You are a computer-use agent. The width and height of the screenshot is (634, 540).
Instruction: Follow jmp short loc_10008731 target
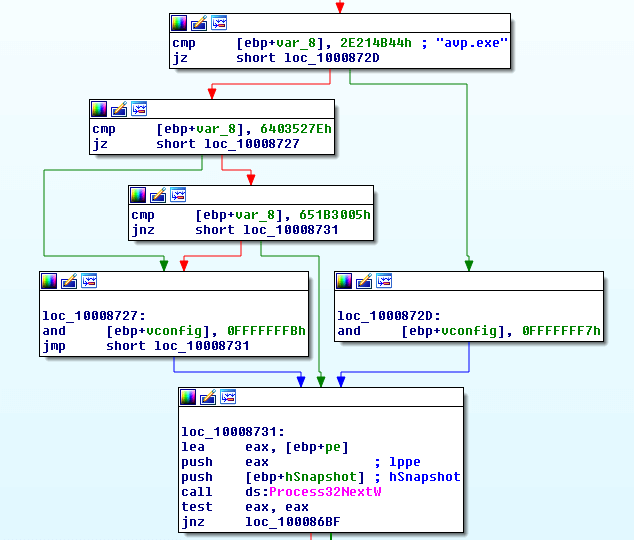tap(201, 346)
